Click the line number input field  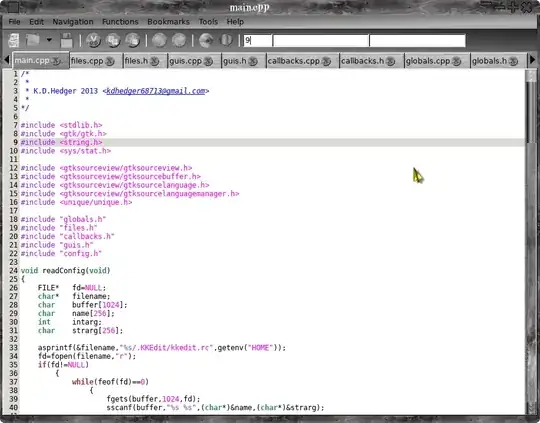pyautogui.click(x=258, y=41)
